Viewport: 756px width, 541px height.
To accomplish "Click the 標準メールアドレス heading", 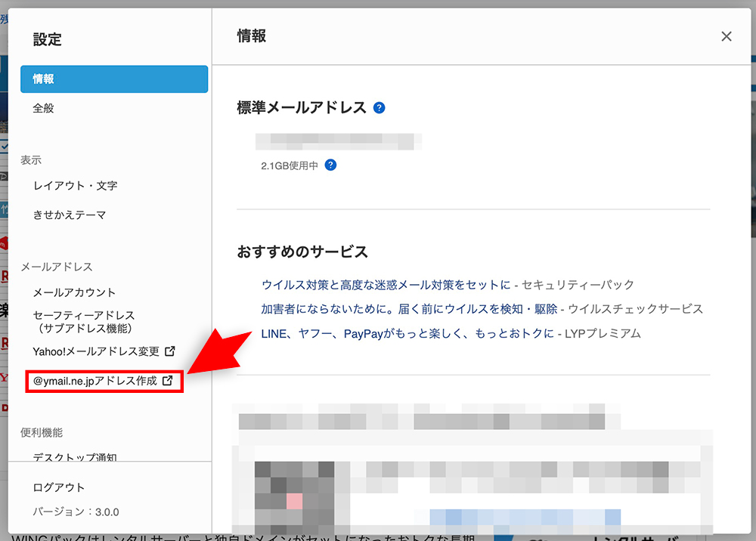I will coord(302,107).
